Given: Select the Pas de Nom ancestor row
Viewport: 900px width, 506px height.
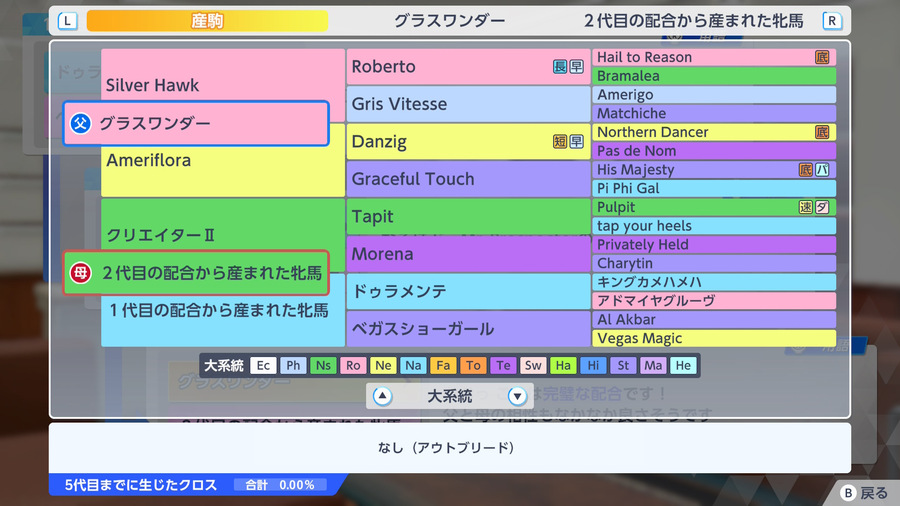Looking at the screenshot, I should pos(714,151).
